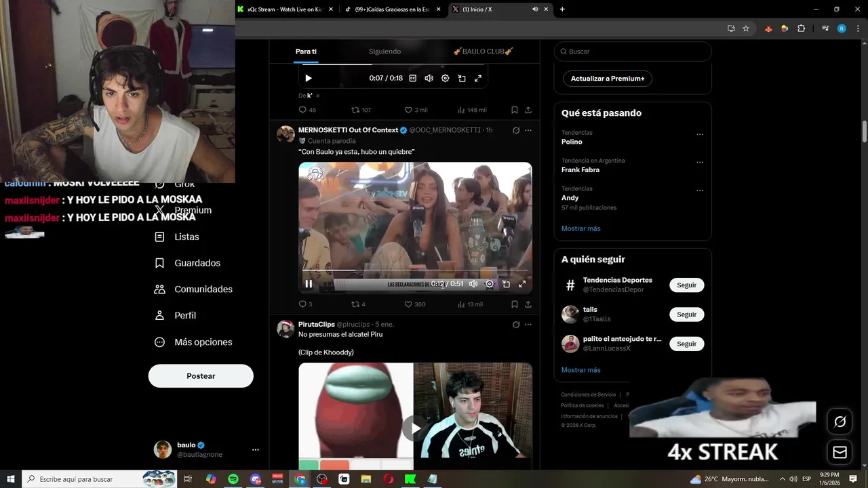The image size is (868, 488).
Task: Open Spotify from the taskbar
Action: tap(233, 479)
